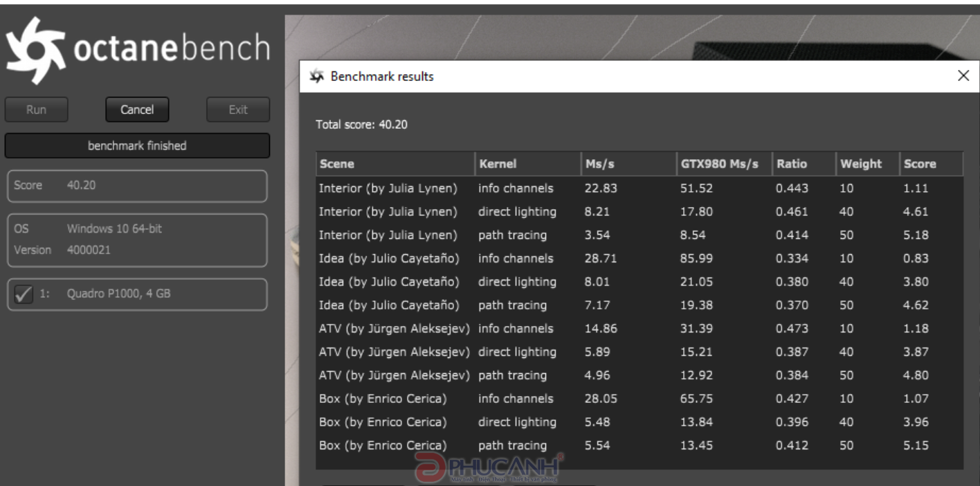The image size is (980, 486).
Task: Click the GTX980 value '85.99'
Action: (x=696, y=259)
